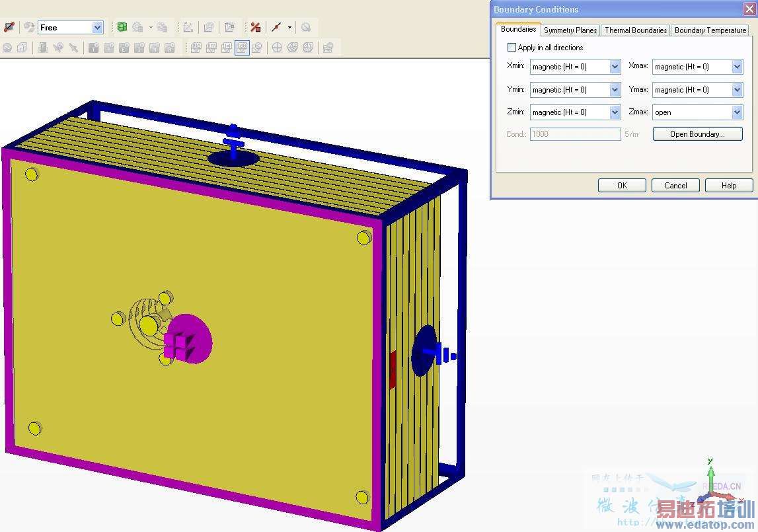The image size is (758, 532).
Task: Click the blue port disc on top of the model
Action: tap(233, 158)
